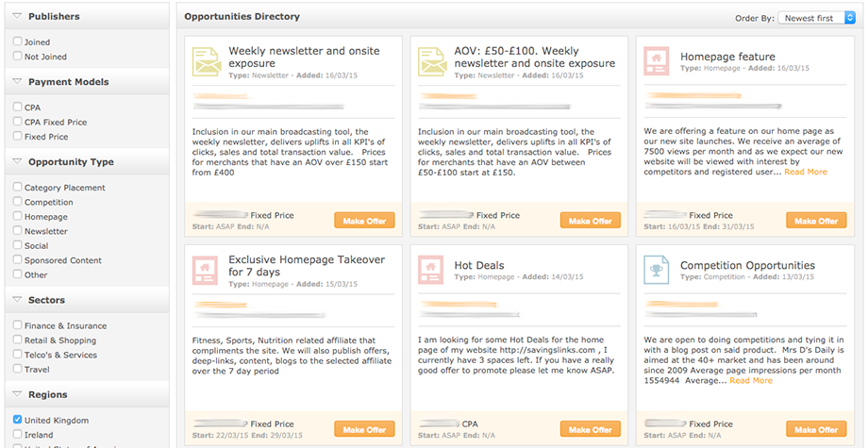Collapse the Payment Models section
The height and width of the screenshot is (448, 868).
coord(18,82)
